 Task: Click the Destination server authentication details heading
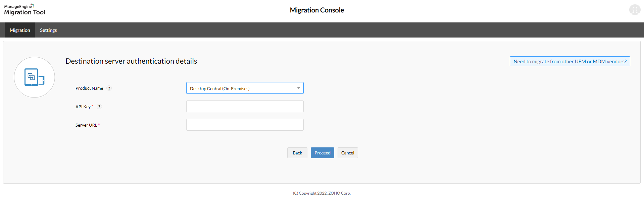click(131, 61)
